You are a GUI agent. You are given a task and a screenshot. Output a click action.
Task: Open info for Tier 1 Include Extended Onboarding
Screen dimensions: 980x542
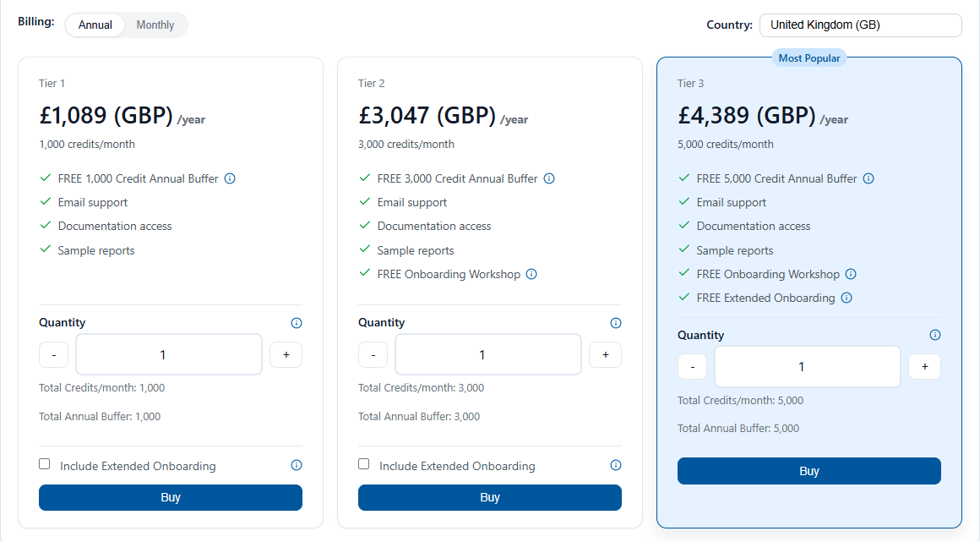pos(297,465)
